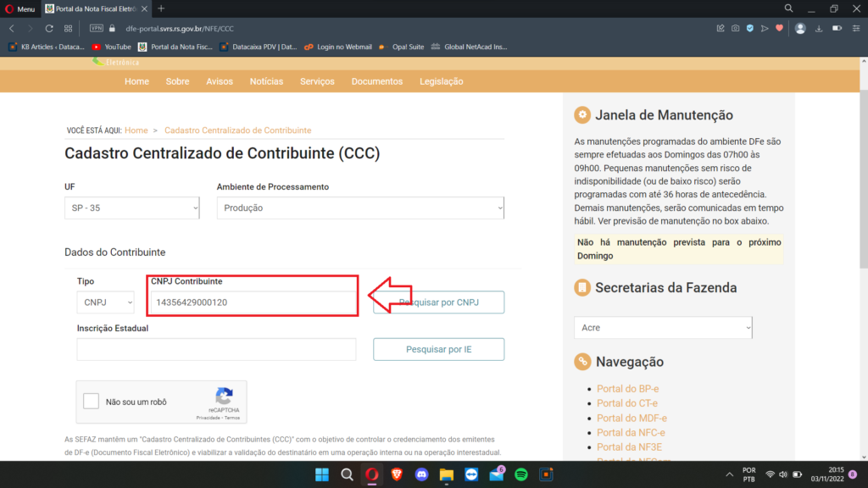
Task: Close the Portal da Nota Fiscal tab
Action: pos(144,8)
